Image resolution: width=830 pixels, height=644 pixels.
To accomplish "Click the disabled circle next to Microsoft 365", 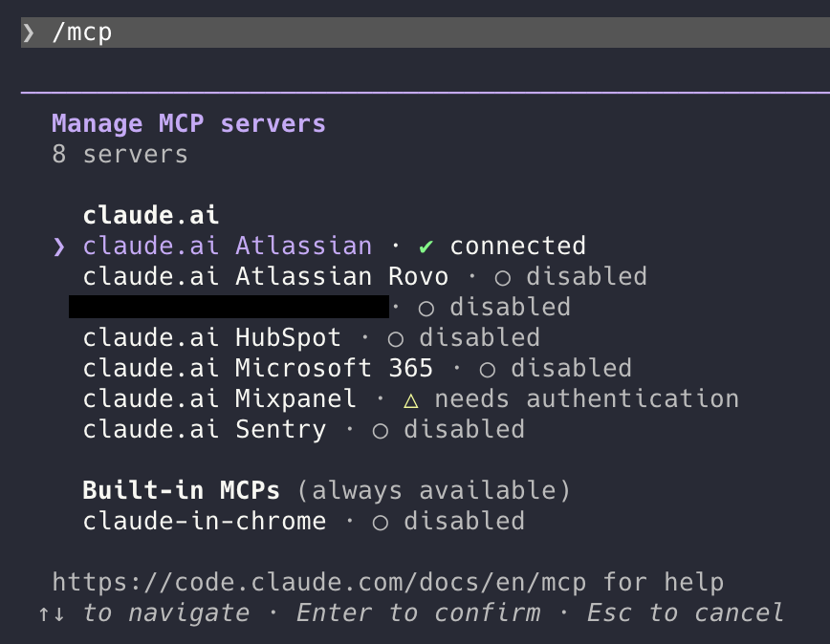I will point(488,369).
